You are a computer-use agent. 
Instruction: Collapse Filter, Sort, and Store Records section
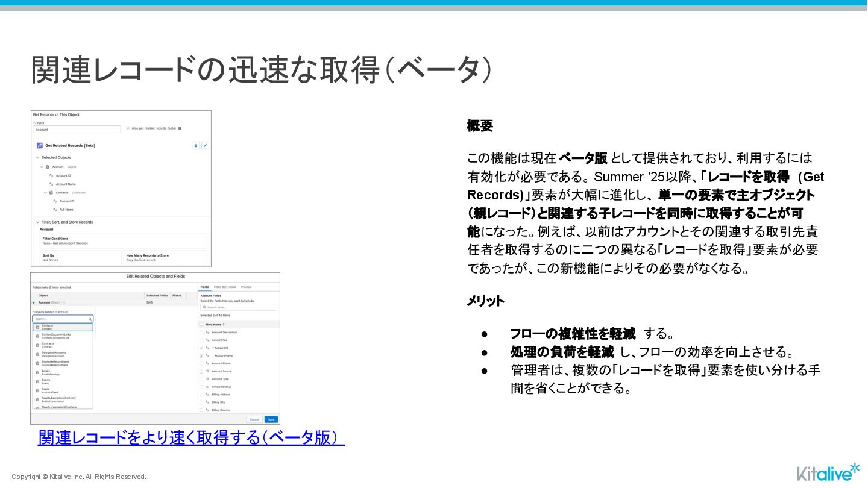point(38,222)
